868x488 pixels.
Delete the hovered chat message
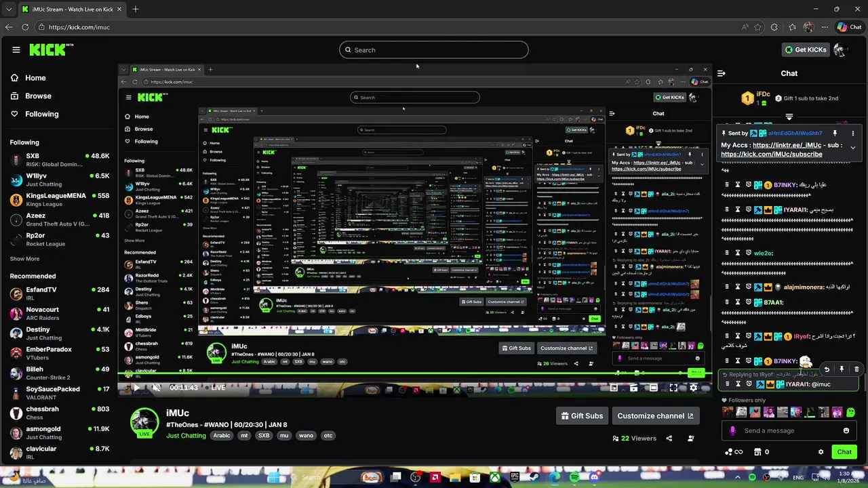[856, 369]
